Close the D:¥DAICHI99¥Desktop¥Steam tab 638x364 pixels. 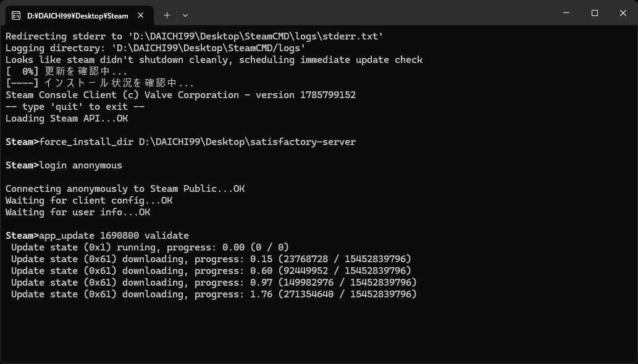point(140,15)
